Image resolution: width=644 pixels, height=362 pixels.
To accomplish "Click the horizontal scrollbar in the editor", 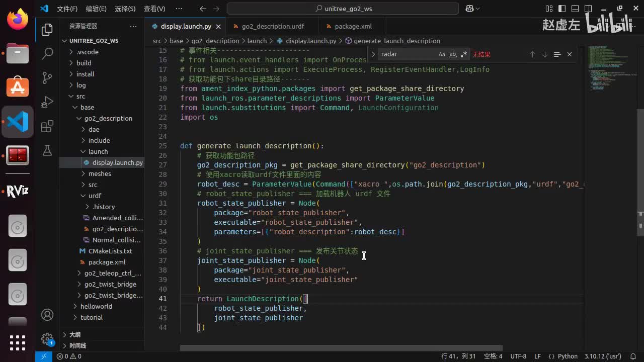I will coord(341,348).
